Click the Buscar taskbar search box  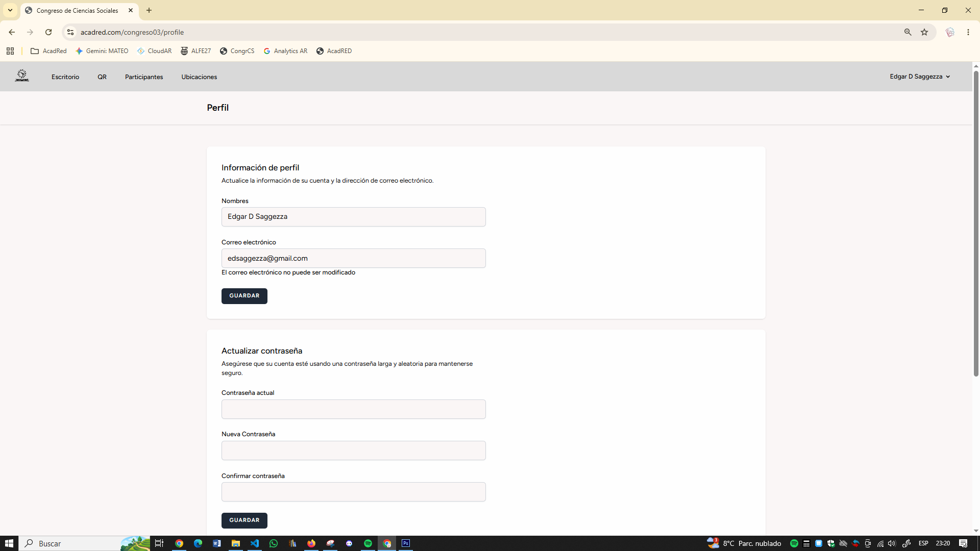coord(85,543)
